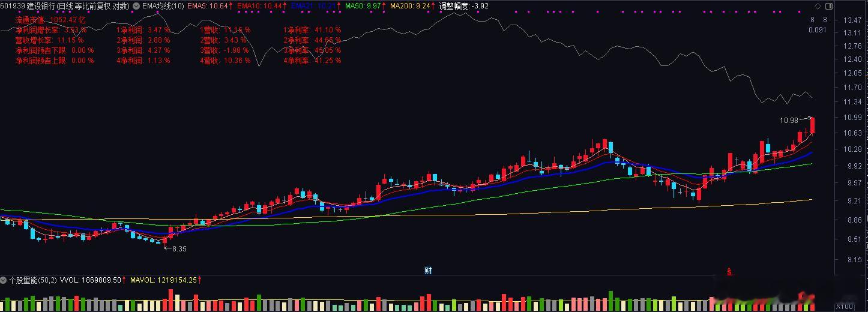
Task: Select the 调整幅度: -3.92 reading
Action: click(x=464, y=5)
